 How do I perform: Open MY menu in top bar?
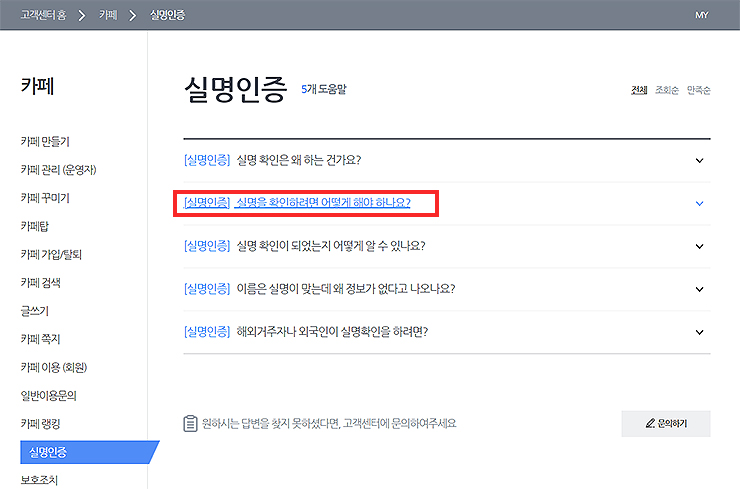click(702, 15)
